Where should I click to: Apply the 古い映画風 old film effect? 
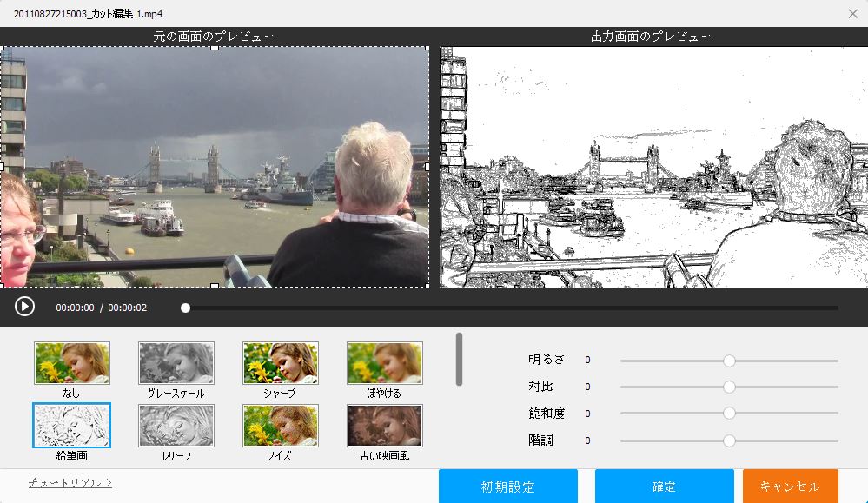tap(384, 425)
